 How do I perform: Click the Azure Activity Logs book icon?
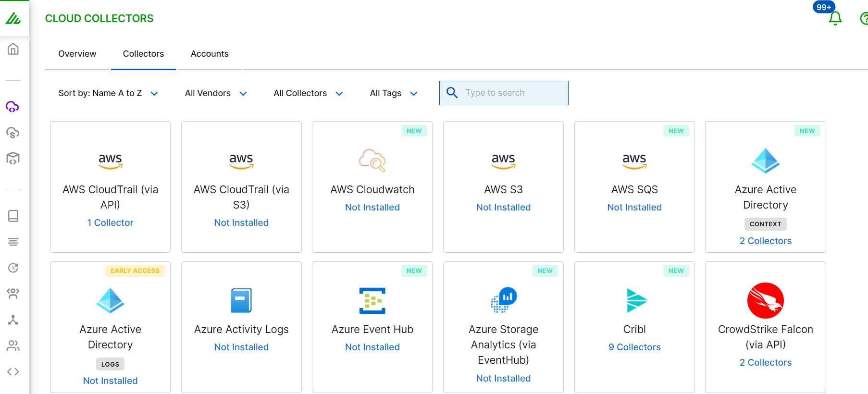click(241, 301)
